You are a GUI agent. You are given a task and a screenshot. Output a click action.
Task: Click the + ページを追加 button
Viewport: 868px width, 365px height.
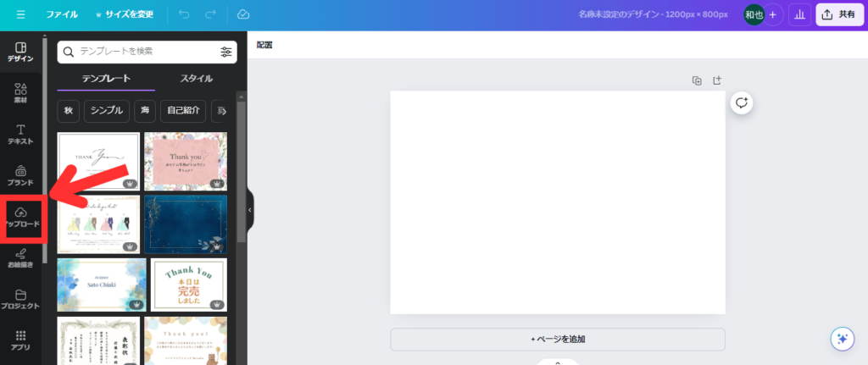(x=557, y=339)
